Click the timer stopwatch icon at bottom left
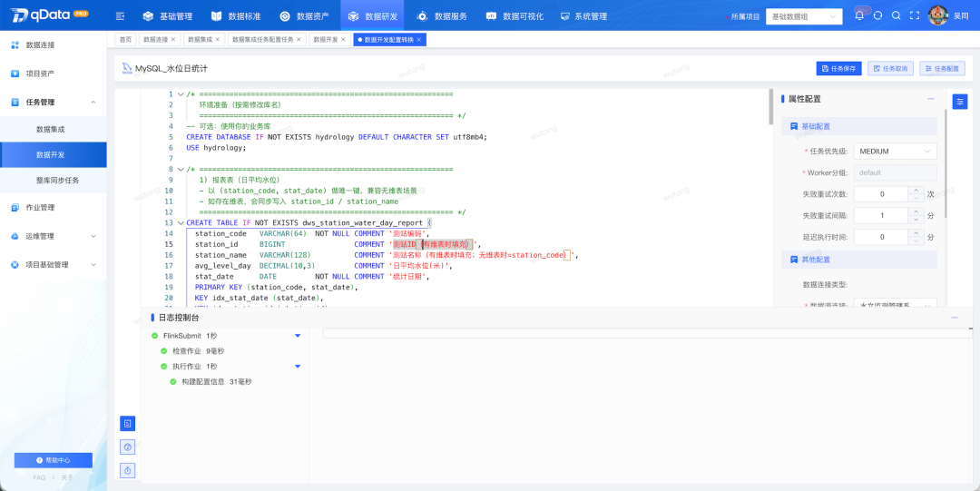The image size is (980, 491). pos(128,470)
